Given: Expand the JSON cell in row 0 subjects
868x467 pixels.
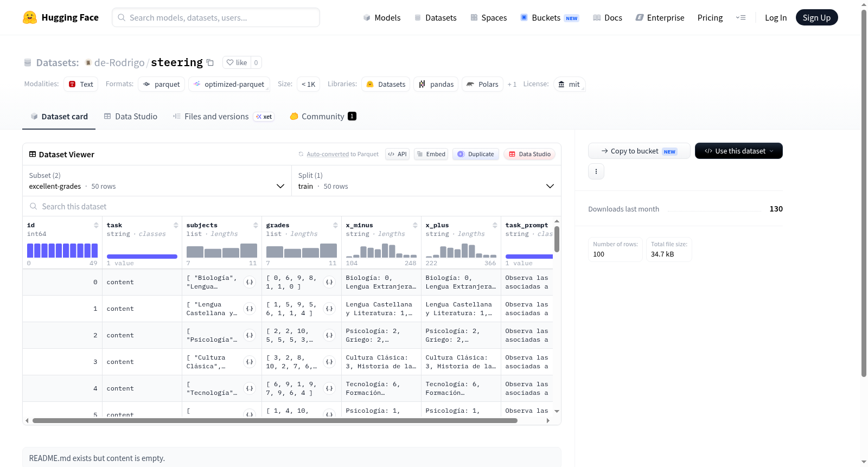Looking at the screenshot, I should 250,282.
